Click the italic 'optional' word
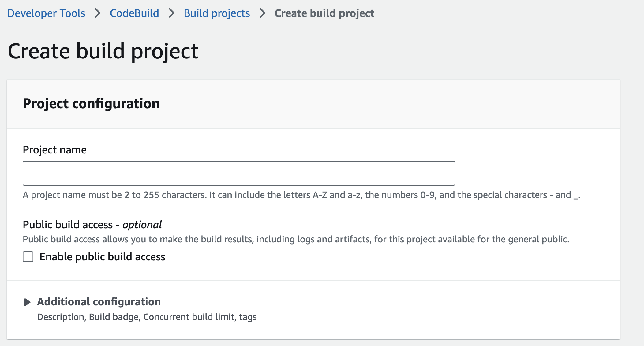 [142, 225]
